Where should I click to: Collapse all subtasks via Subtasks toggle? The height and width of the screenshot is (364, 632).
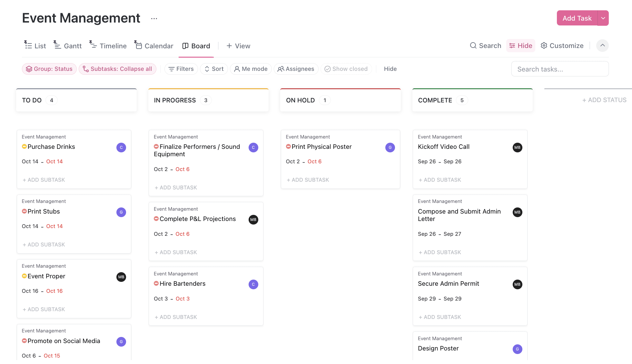117,69
